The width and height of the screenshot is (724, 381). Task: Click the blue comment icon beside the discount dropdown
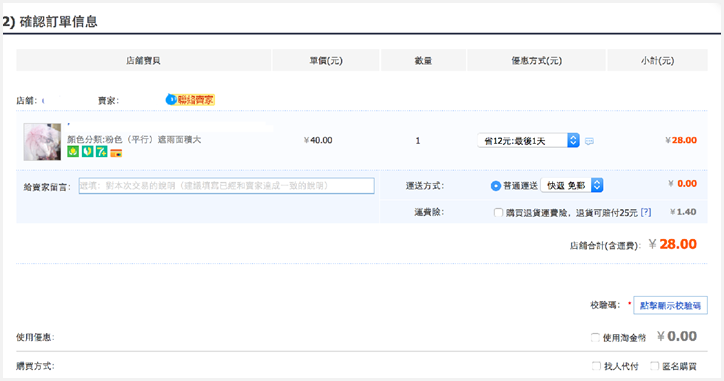click(x=589, y=141)
